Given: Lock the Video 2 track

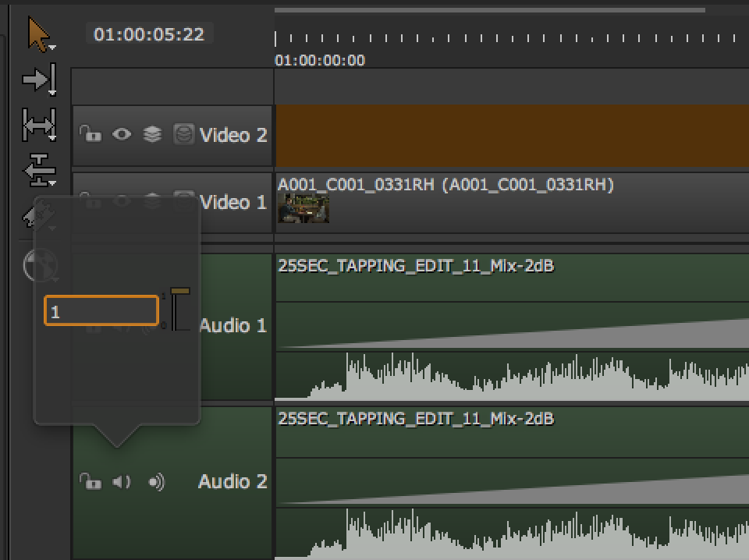Looking at the screenshot, I should tap(91, 134).
